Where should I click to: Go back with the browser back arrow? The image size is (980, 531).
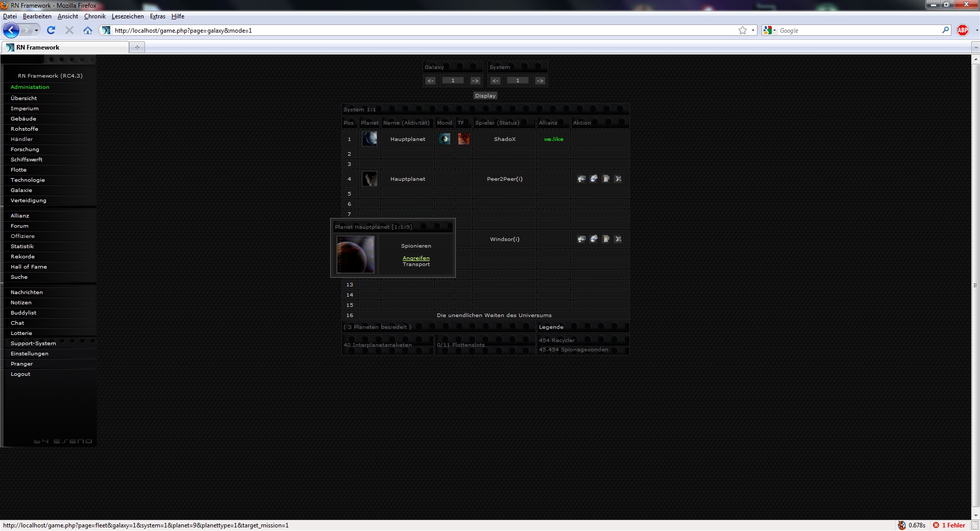point(11,30)
